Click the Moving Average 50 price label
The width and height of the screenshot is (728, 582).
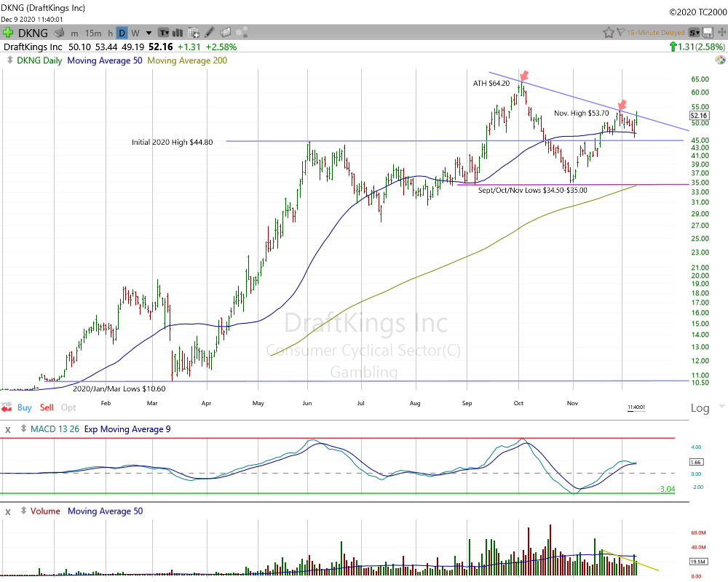104,60
